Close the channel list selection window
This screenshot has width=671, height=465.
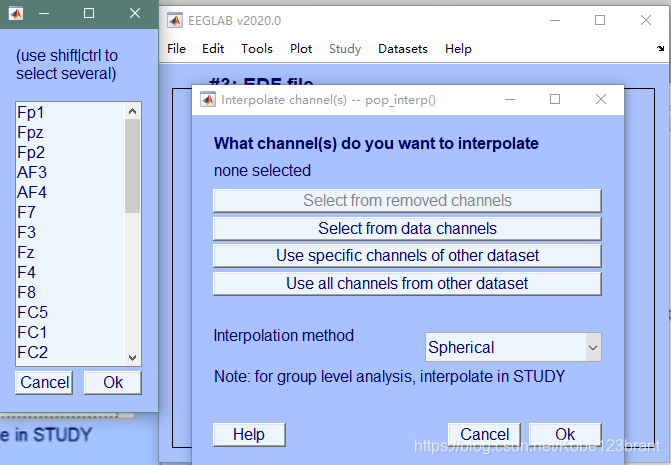point(135,13)
